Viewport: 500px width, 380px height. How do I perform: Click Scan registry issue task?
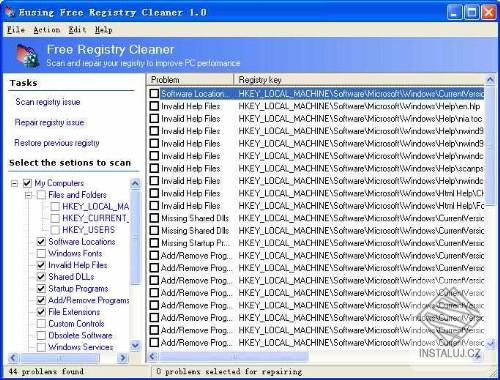click(48, 102)
